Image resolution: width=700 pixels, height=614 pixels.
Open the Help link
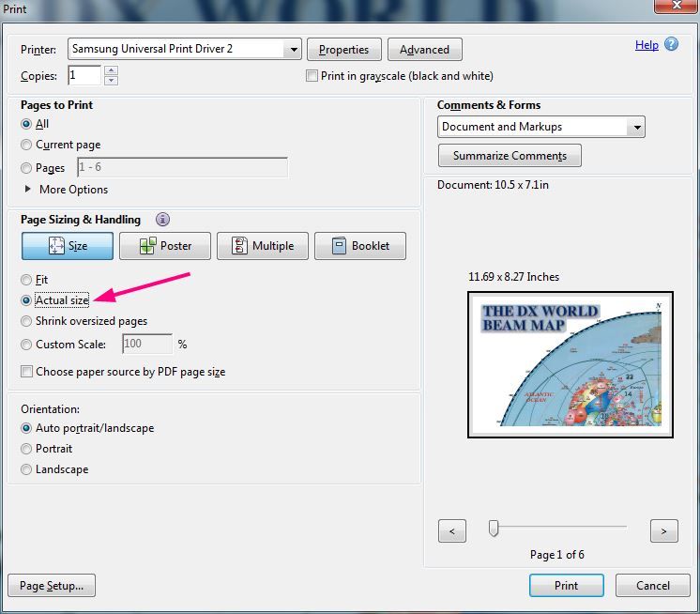pos(647,45)
